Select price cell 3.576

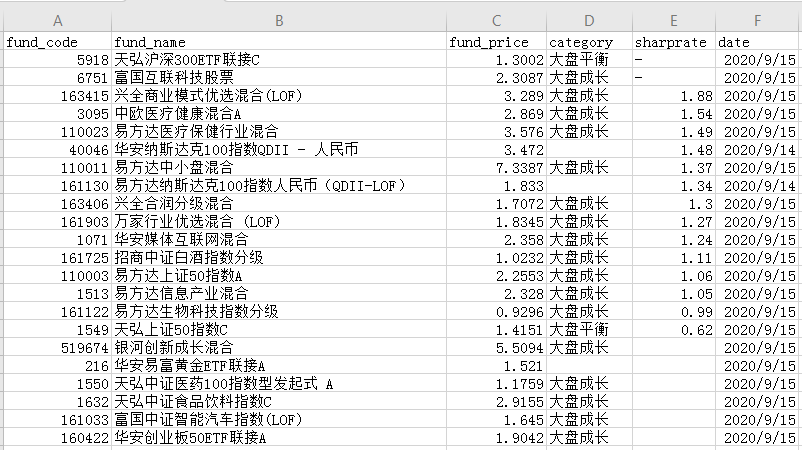click(x=496, y=131)
